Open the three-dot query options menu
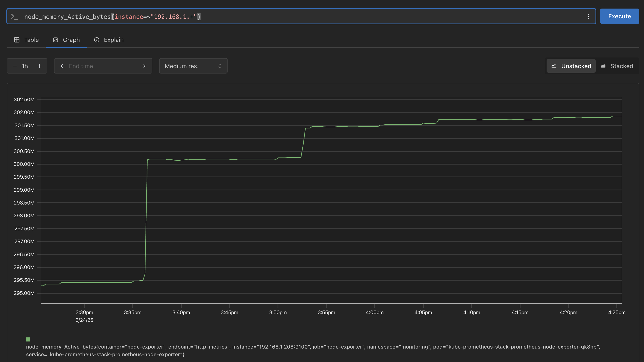This screenshot has width=644, height=362. [588, 16]
